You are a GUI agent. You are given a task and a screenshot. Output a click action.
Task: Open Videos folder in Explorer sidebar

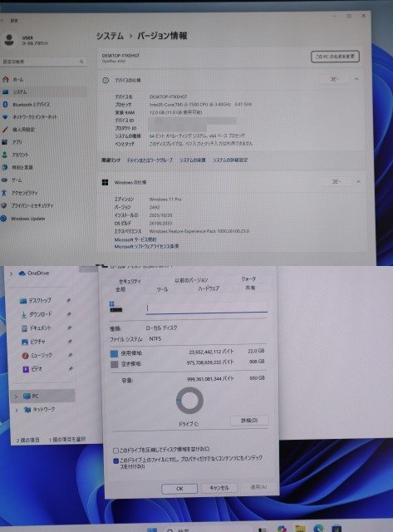coord(32,369)
